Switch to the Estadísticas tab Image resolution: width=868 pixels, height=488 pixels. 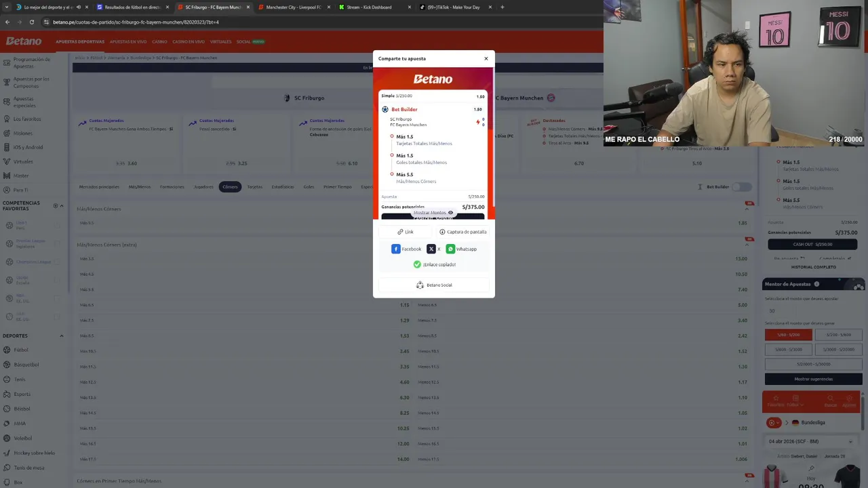tap(283, 186)
